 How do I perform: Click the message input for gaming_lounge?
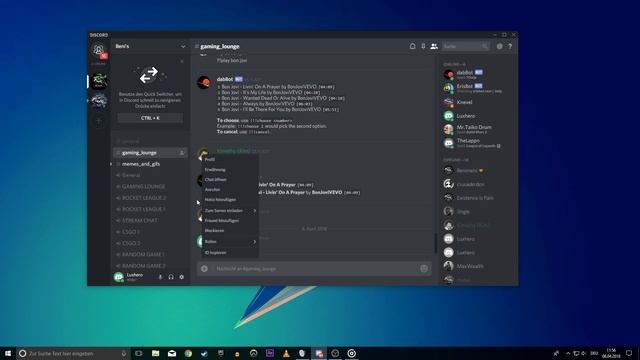(x=314, y=269)
